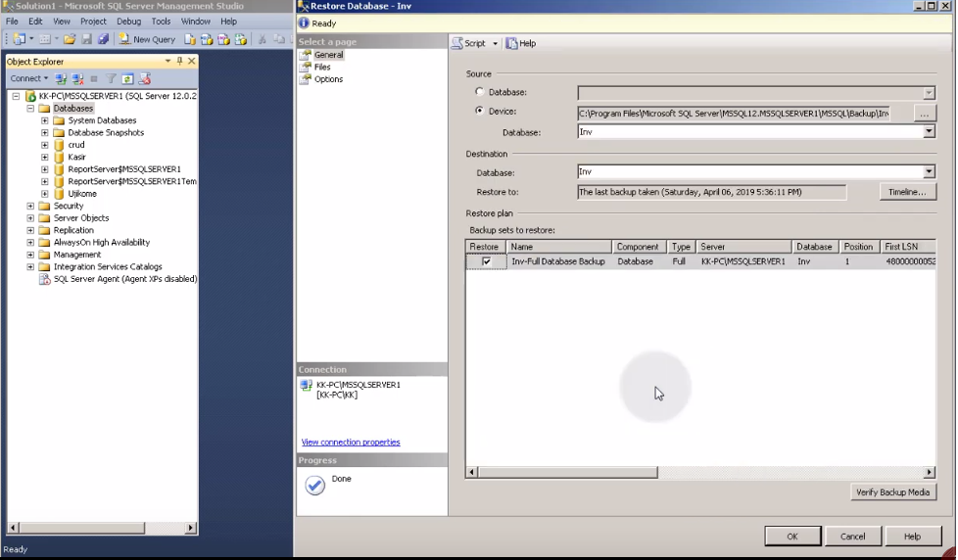Image resolution: width=958 pixels, height=560 pixels.
Task: Select the Device source radio button
Action: tap(480, 111)
